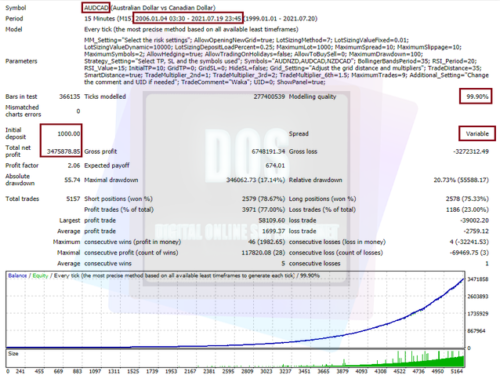Click the Balance legend label in chart
The width and height of the screenshot is (500, 379).
[x=17, y=276]
